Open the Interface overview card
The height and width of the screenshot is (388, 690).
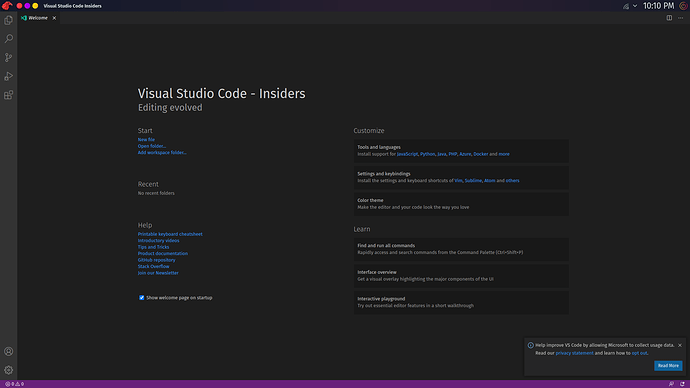click(461, 276)
